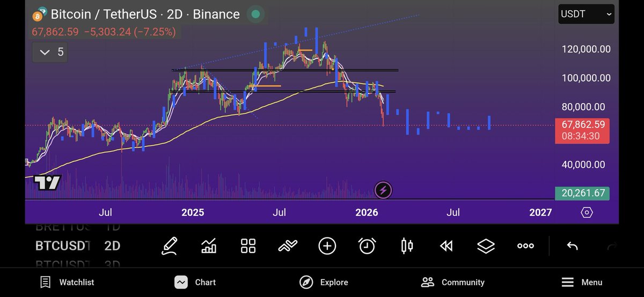Viewport: 644px width, 297px height.
Task: Open chart settings hexagon icon
Action: pos(587,212)
